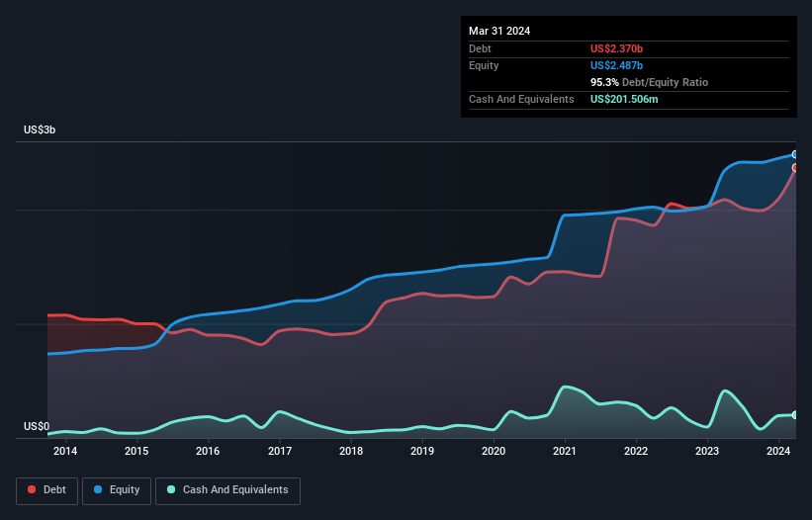The width and height of the screenshot is (812, 520).
Task: Click the blue Equity endpoint marker on chart
Action: coord(795,154)
